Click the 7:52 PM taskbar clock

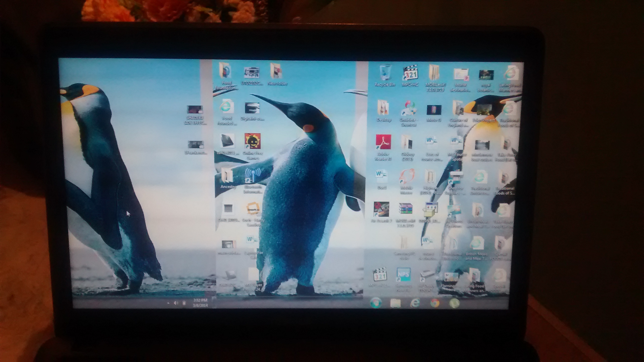point(200,303)
